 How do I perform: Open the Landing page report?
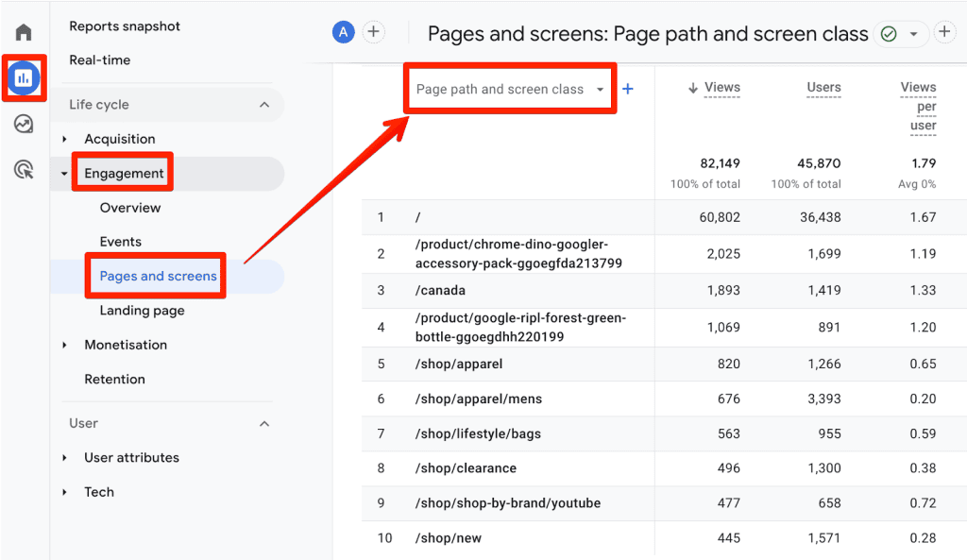(142, 310)
